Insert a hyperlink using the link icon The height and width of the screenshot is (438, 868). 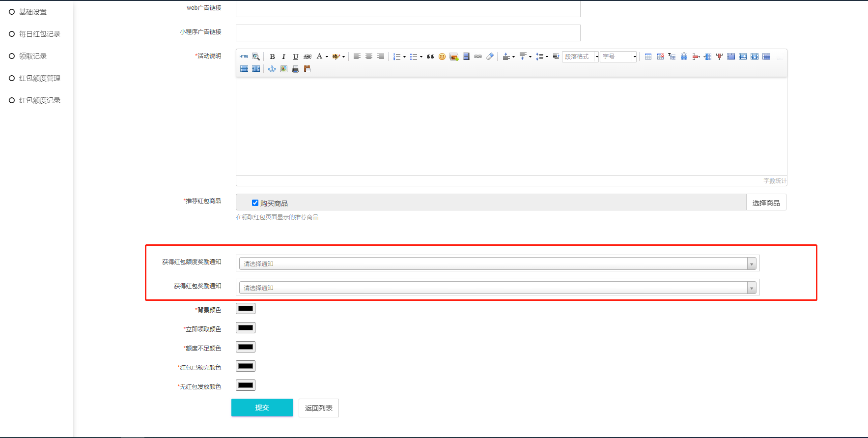coord(478,57)
